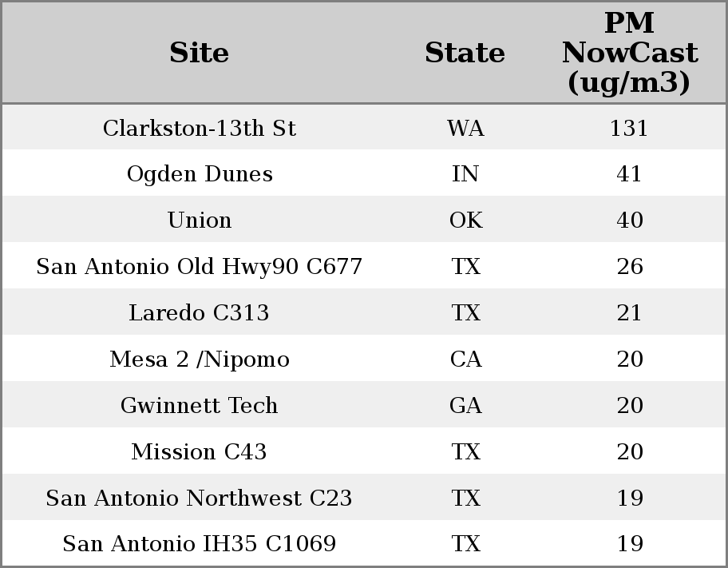Screen dimensions: 728x568
Task: Select the 41 NowCast value
Action: 629,174
